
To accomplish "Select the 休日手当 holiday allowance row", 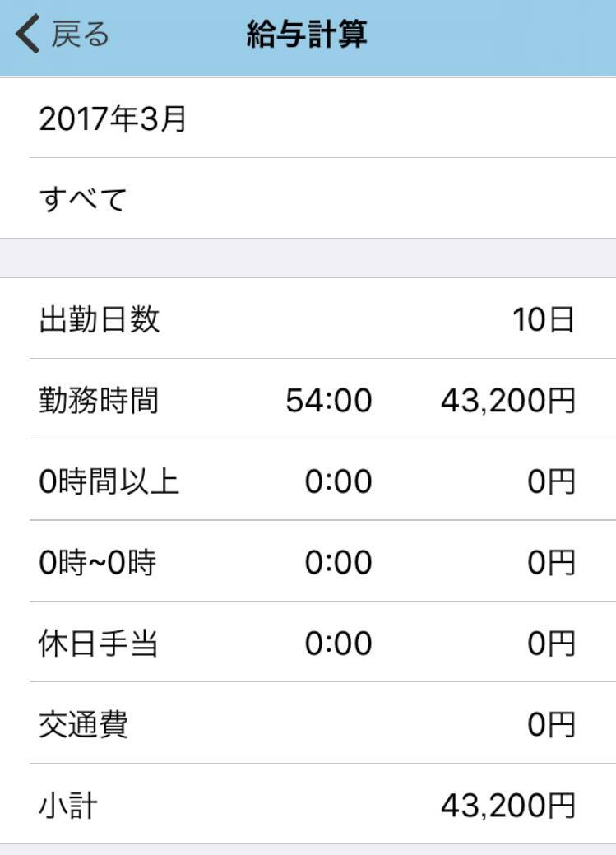I will 308,642.
